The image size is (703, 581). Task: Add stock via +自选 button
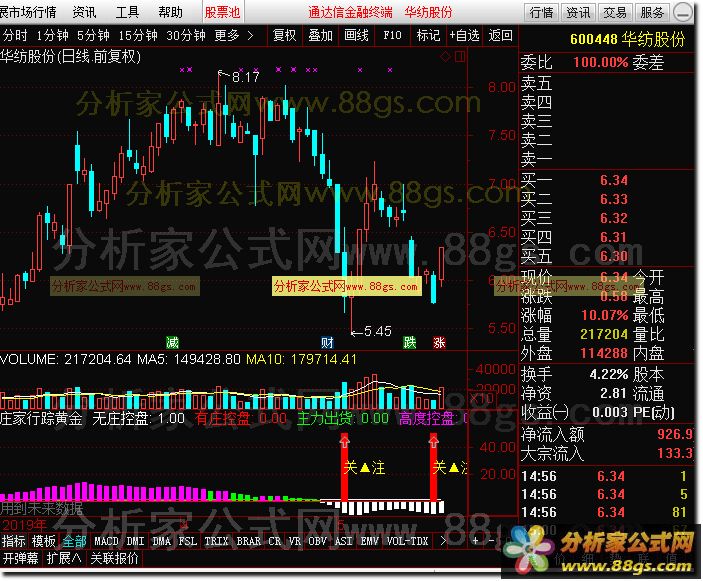point(464,35)
